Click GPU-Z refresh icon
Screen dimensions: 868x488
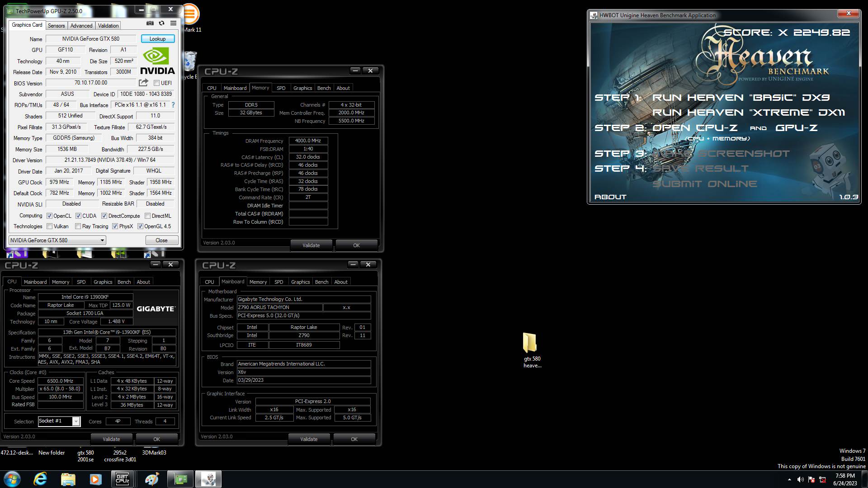pos(161,23)
